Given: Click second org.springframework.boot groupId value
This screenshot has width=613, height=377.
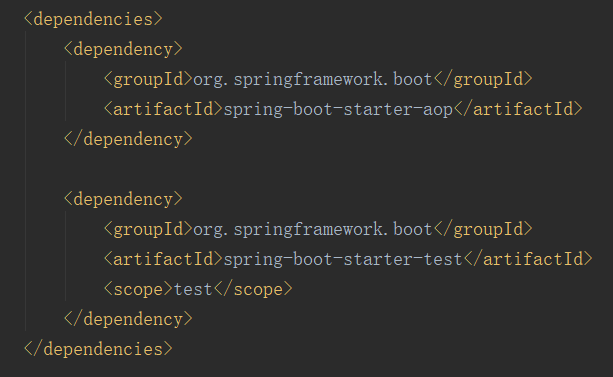Looking at the screenshot, I should tap(312, 229).
